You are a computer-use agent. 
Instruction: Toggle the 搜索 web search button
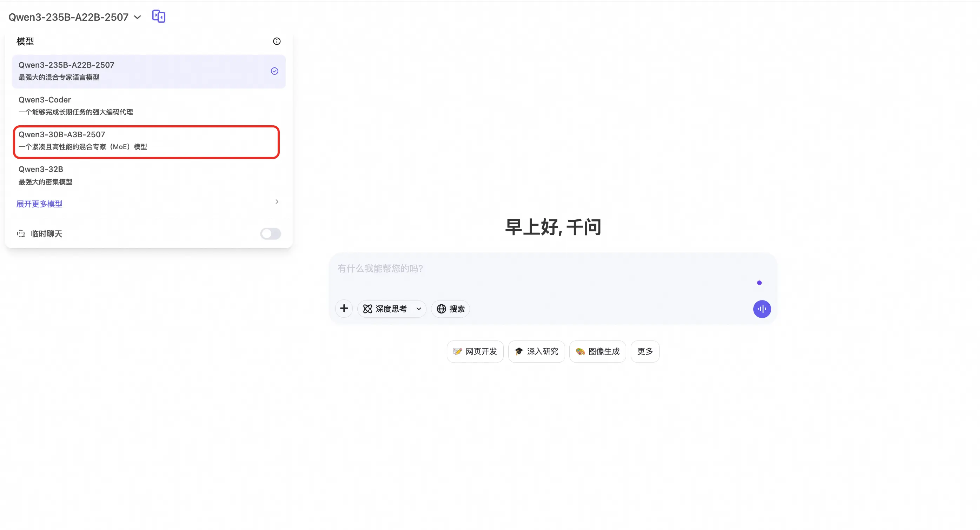coord(450,309)
